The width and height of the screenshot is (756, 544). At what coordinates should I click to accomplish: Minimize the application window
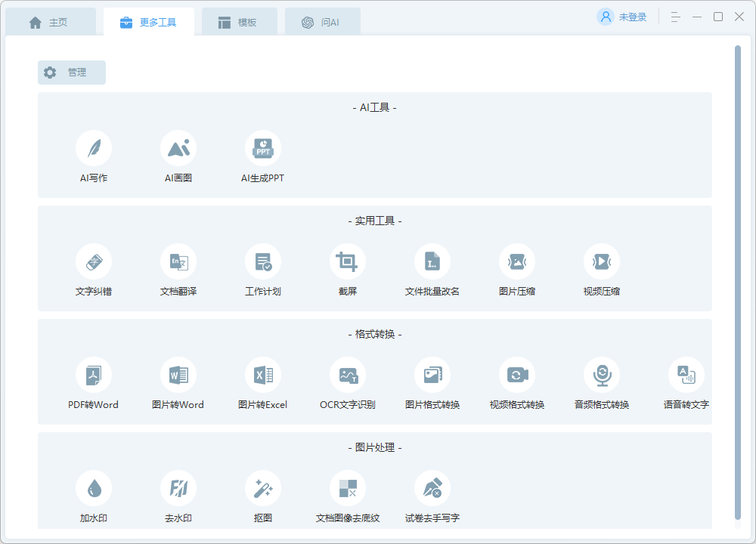coord(697,17)
